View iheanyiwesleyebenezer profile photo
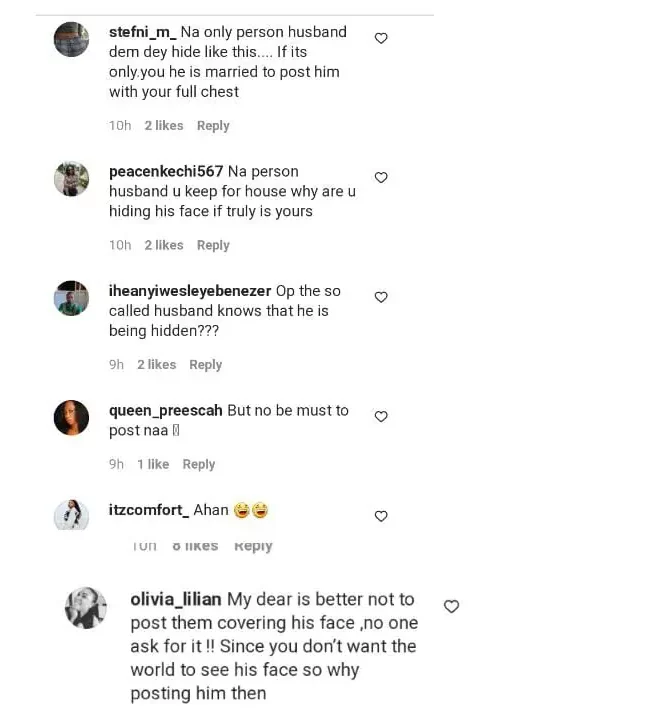The height and width of the screenshot is (720, 660). [x=71, y=298]
